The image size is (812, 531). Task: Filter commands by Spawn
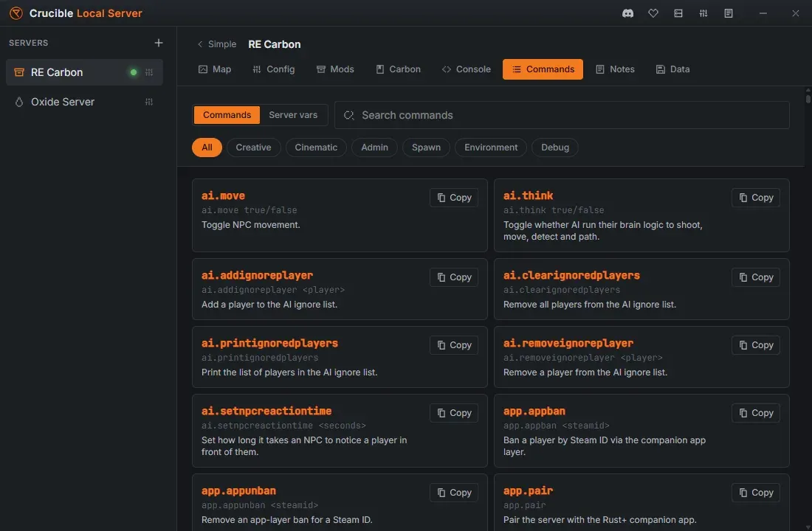[x=426, y=147]
